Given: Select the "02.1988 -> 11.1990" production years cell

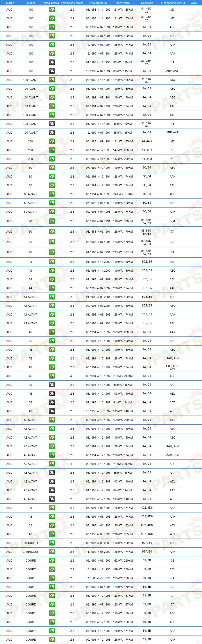Looking at the screenshot, I should tap(98, 159).
